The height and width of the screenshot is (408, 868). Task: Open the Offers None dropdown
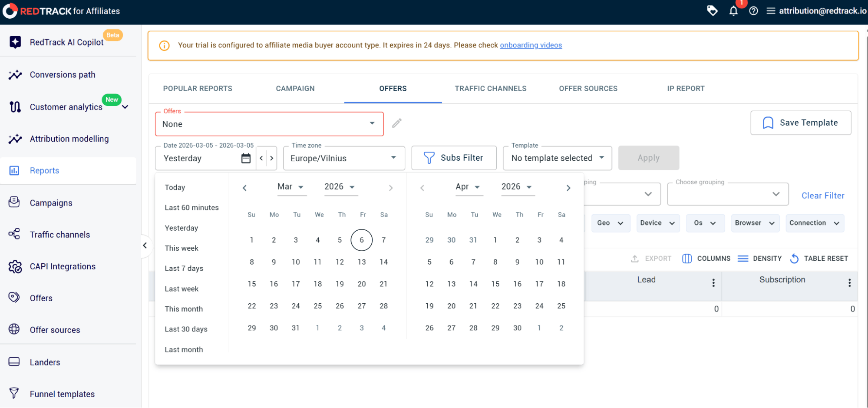(x=269, y=124)
